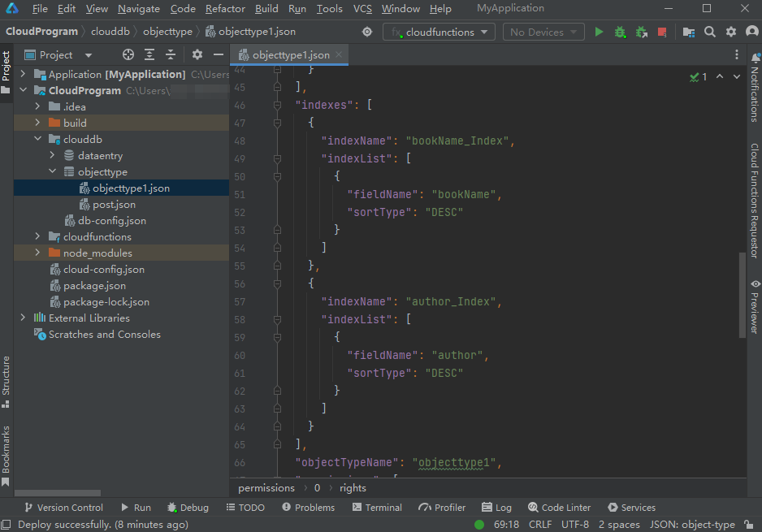Viewport: 762px width, 532px height.
Task: Open the Profiler tool window
Action: (x=442, y=508)
